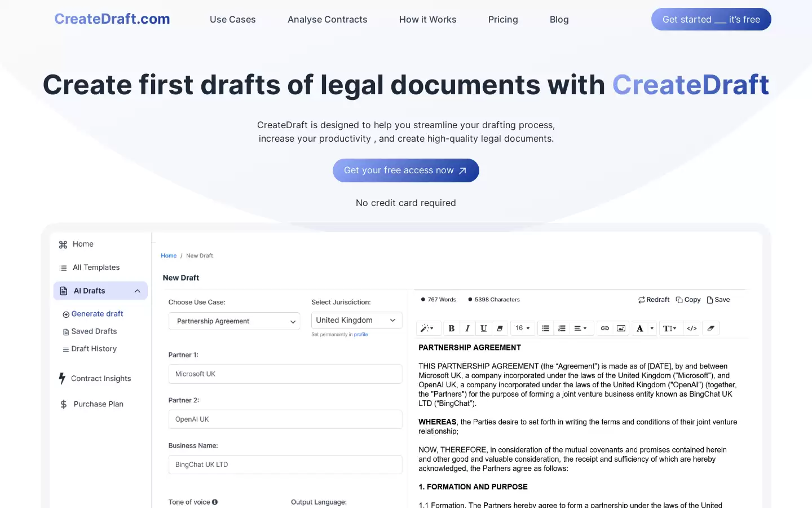
Task: Open Generate draft in the sidebar
Action: (x=93, y=314)
